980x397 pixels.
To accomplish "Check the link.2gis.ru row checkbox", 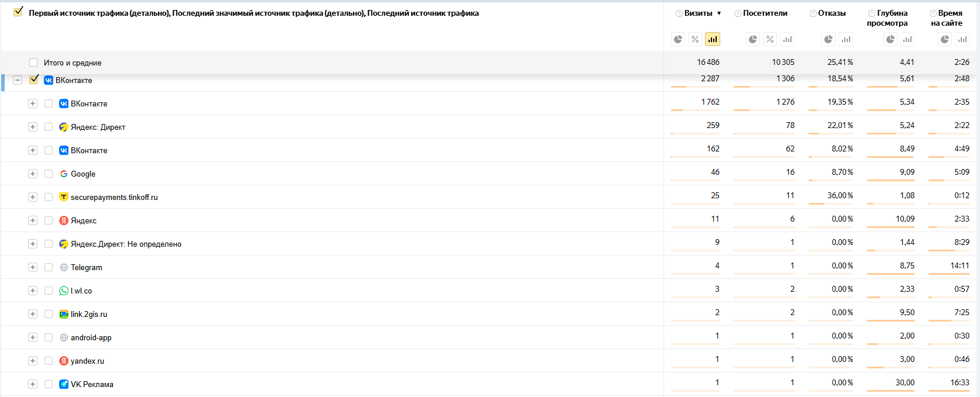I will coord(49,314).
